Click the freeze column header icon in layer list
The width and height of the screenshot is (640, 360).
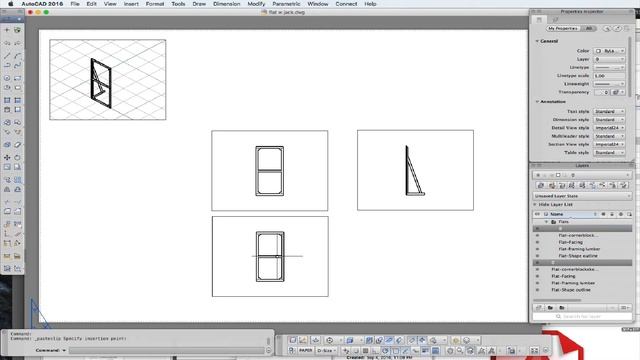[x=603, y=214]
